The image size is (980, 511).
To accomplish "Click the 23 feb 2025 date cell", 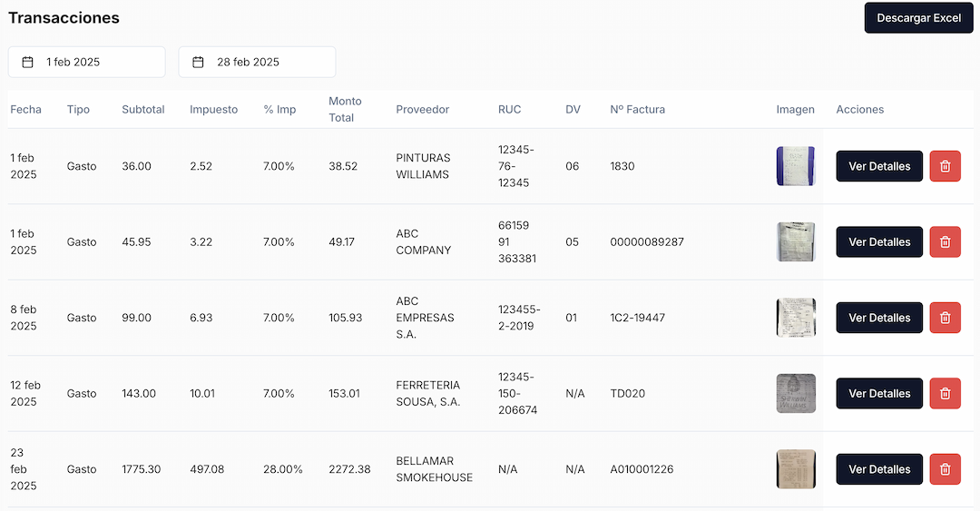I will tap(24, 469).
